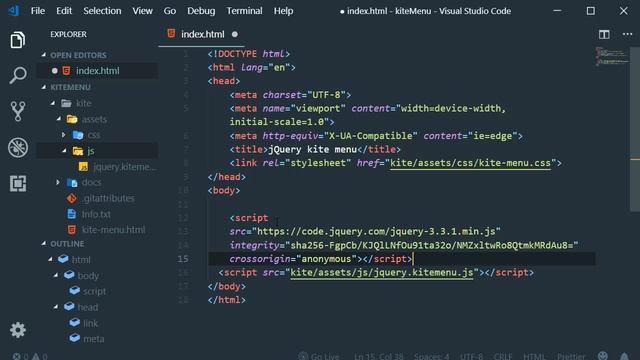The height and width of the screenshot is (360, 640).
Task: Click the editor vertical scrollbar
Action: [635, 129]
